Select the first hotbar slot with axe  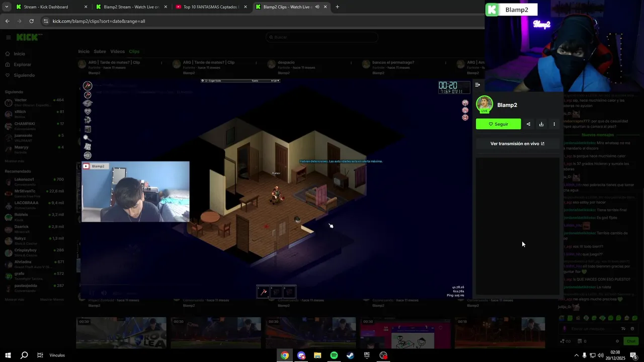(264, 292)
